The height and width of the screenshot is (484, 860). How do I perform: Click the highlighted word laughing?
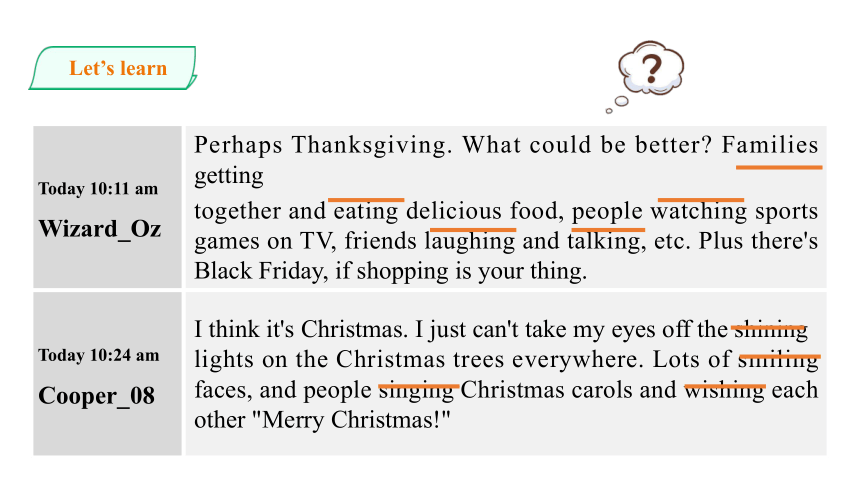pyautogui.click(x=470, y=241)
